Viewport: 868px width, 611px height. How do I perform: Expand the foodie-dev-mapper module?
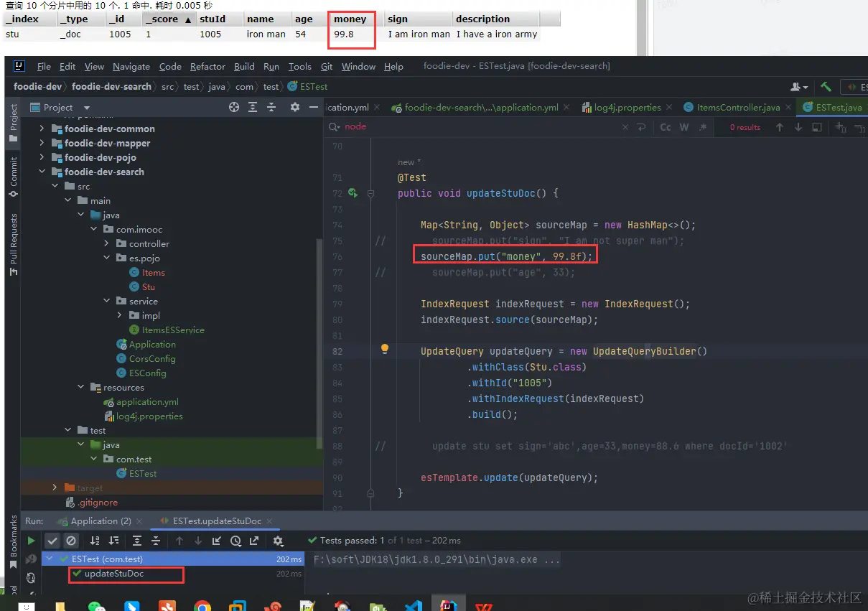coord(42,144)
